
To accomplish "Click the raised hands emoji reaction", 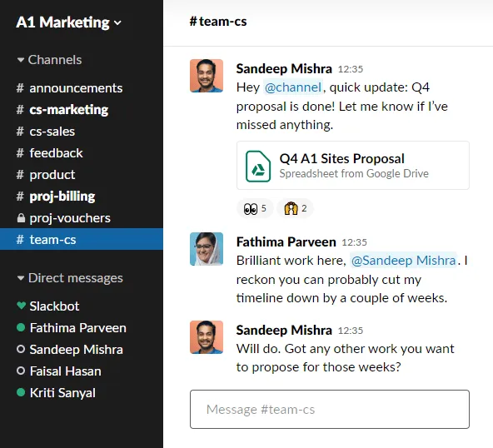I will point(295,208).
